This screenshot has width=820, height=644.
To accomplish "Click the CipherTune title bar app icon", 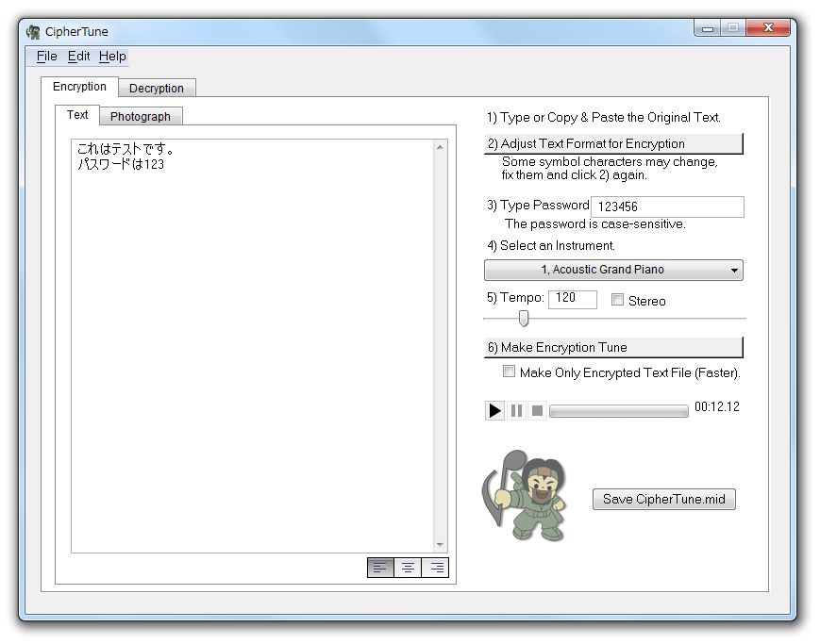I will point(33,32).
